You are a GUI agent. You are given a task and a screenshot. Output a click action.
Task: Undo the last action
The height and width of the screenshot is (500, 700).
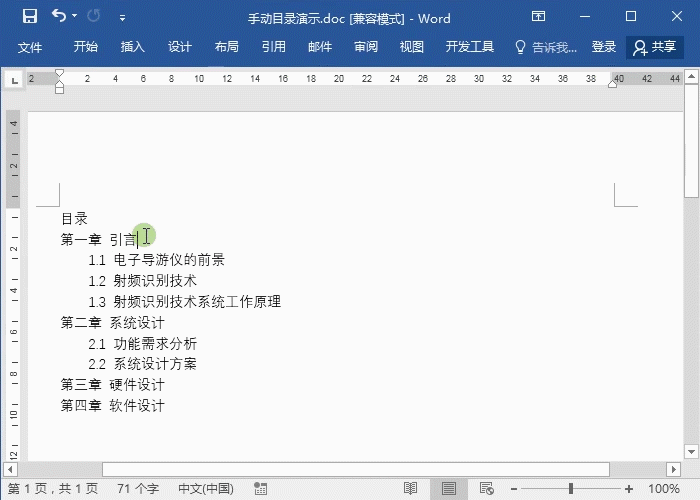[x=58, y=16]
